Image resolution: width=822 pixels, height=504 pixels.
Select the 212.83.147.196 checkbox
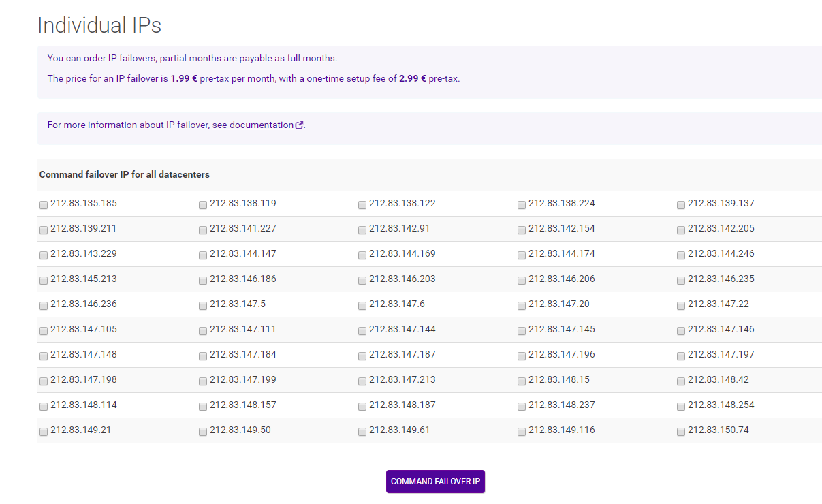point(522,356)
